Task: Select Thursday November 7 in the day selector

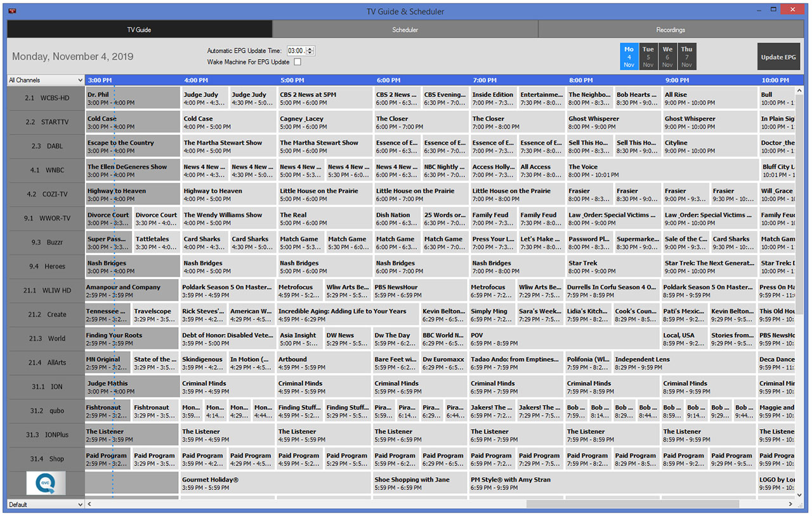Action: tap(686, 56)
